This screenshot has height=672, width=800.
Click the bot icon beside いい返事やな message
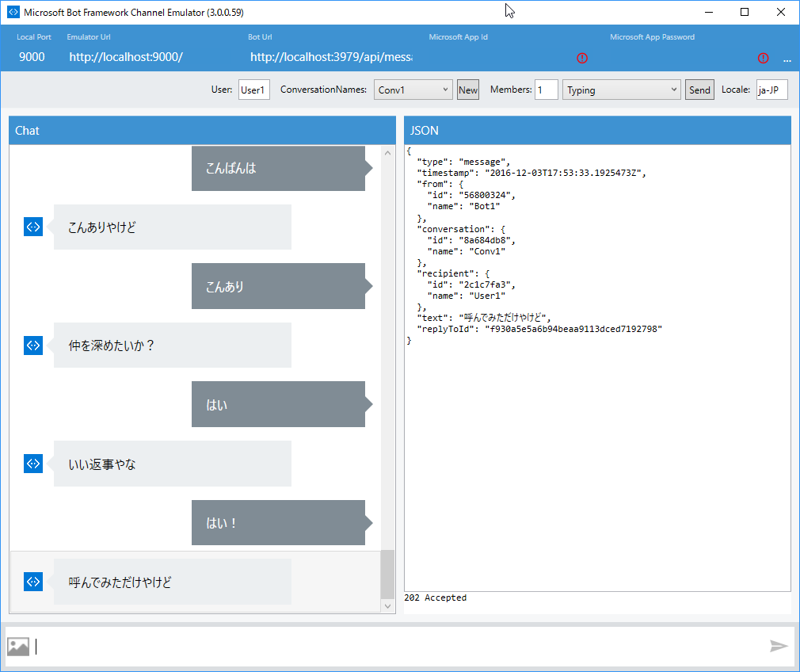pyautogui.click(x=32, y=464)
